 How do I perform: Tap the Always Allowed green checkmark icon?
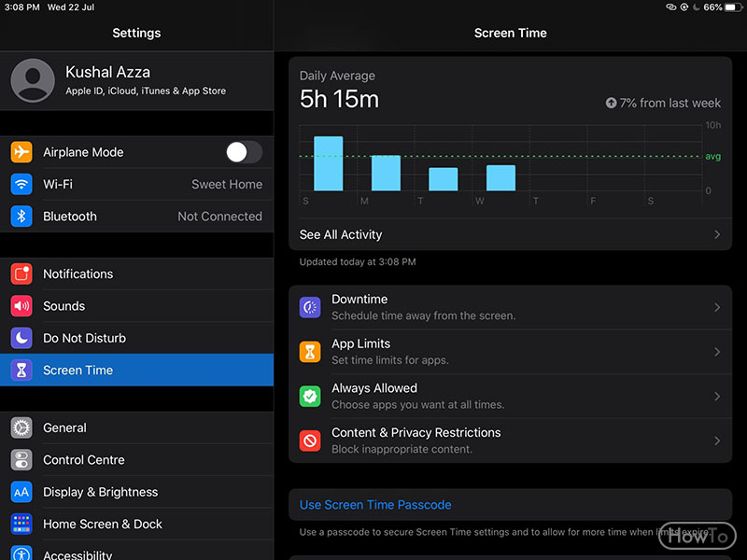pos(310,396)
